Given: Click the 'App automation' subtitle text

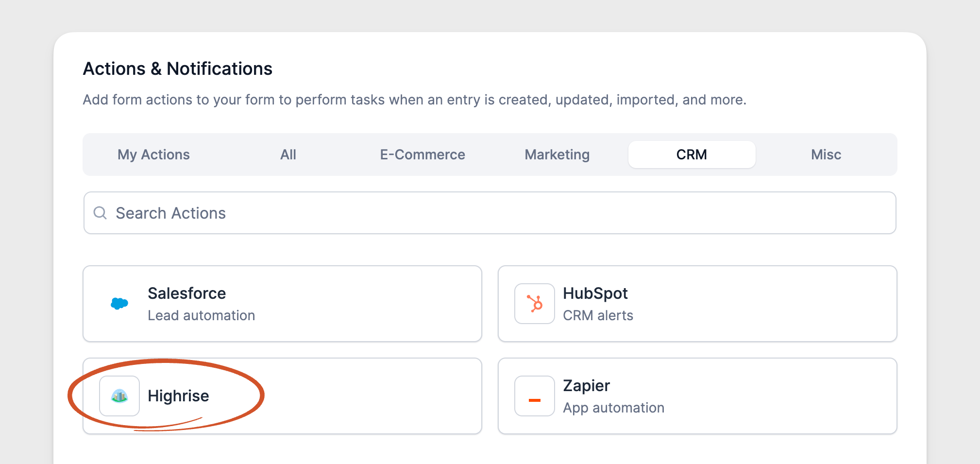Looking at the screenshot, I should (x=614, y=408).
